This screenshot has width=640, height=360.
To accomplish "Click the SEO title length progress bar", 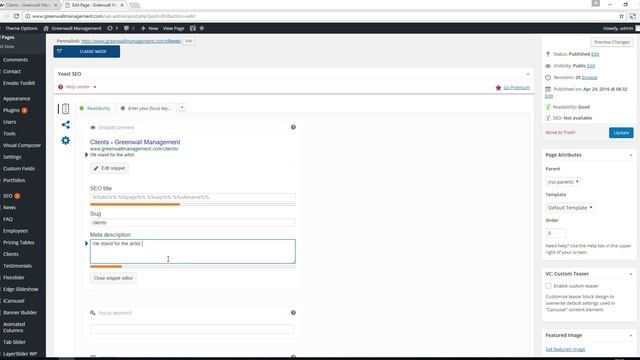I will click(x=193, y=204).
